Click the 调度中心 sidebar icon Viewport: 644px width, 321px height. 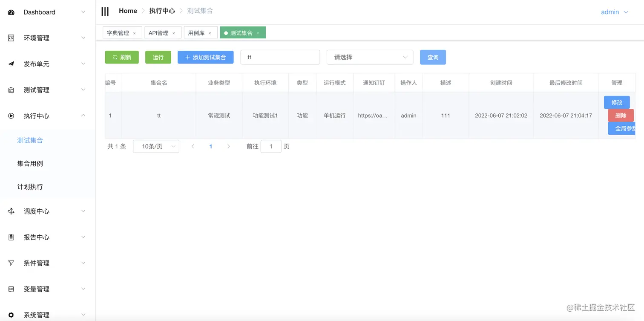pos(11,211)
